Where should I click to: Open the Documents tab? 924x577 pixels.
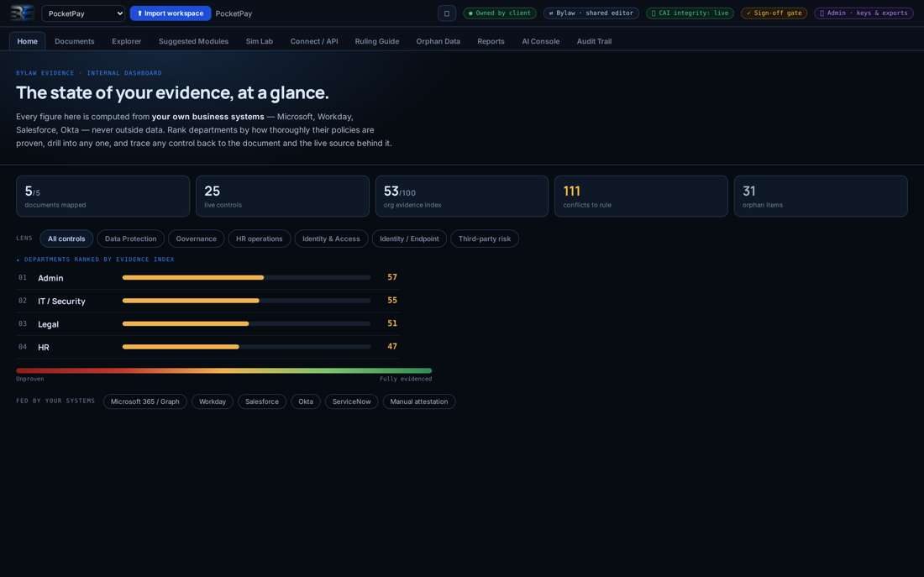point(74,41)
